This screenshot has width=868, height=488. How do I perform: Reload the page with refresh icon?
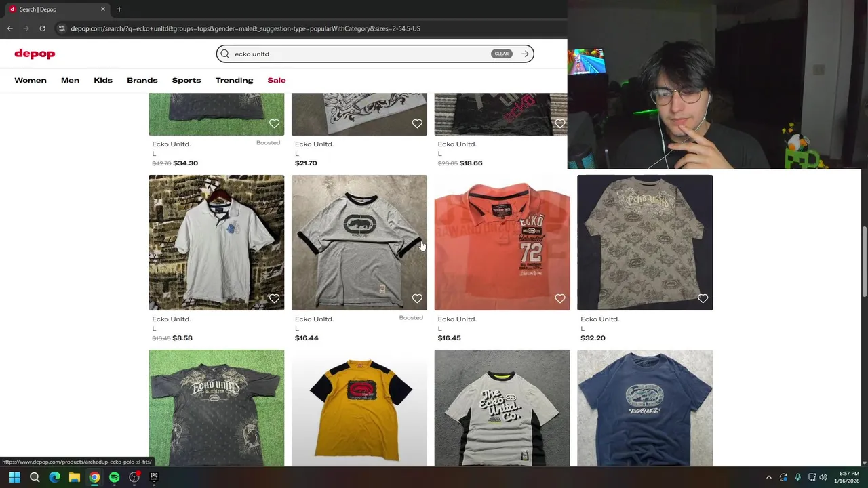click(x=42, y=28)
